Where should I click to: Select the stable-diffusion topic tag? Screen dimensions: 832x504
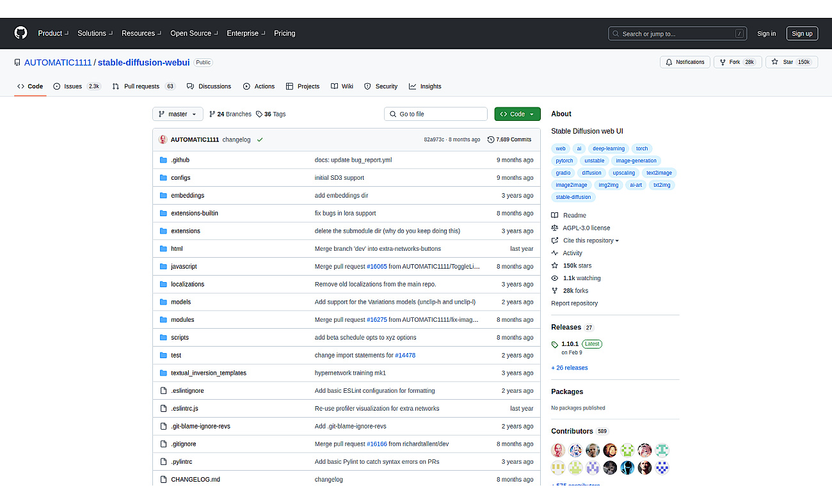click(573, 197)
